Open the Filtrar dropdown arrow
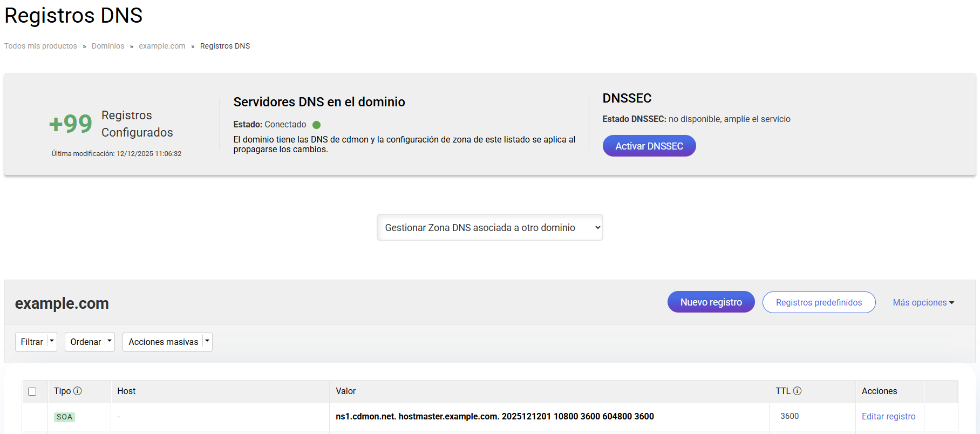The image size is (980, 434). [x=52, y=341]
